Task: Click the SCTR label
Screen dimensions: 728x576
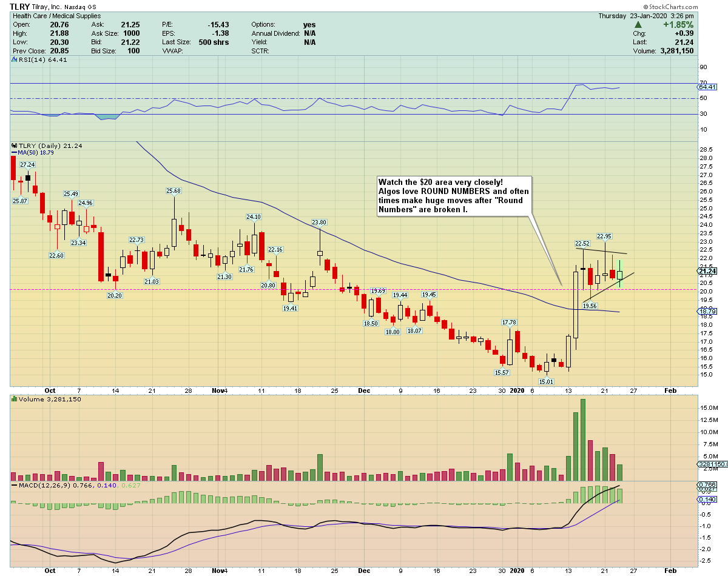Action: [x=261, y=51]
